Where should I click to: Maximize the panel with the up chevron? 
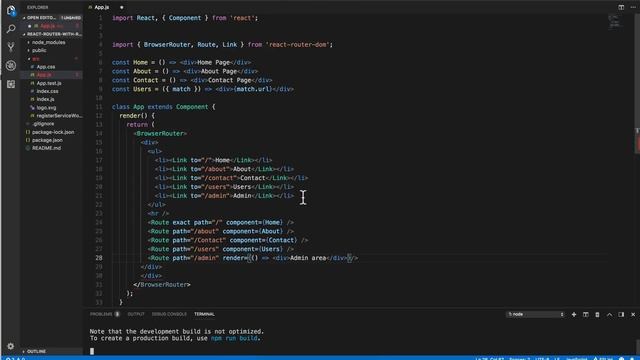[x=609, y=314]
